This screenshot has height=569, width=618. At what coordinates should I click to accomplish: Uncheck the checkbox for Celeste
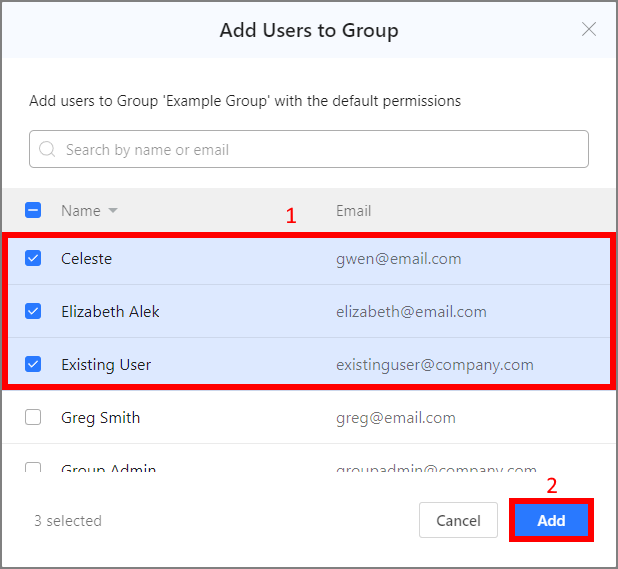[33, 258]
